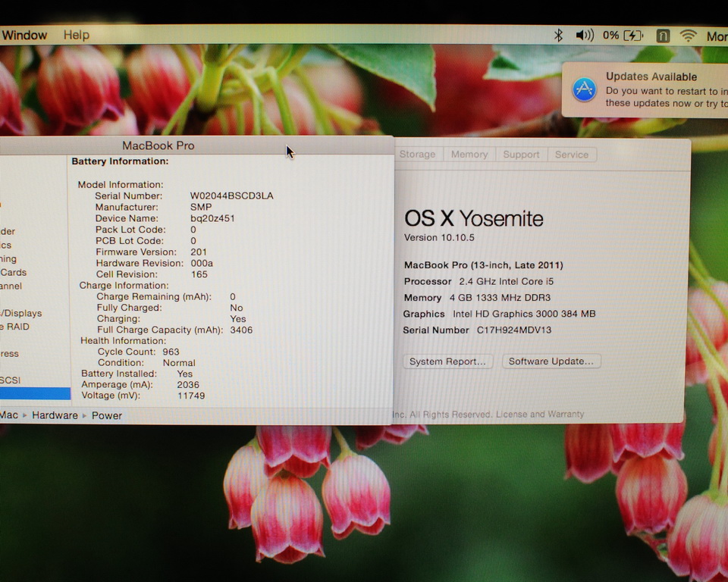Click Firmware Version value 201
728x582 pixels.
[x=199, y=252]
